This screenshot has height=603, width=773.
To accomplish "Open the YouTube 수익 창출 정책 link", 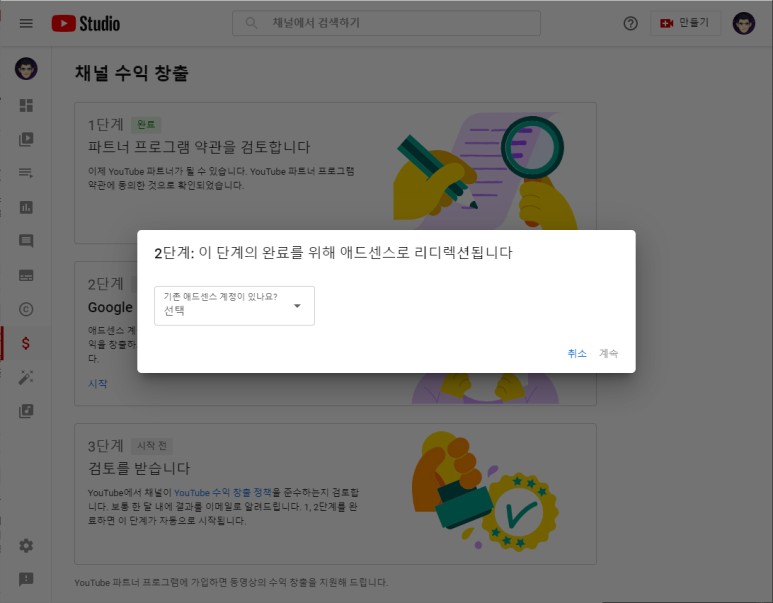I will point(223,493).
